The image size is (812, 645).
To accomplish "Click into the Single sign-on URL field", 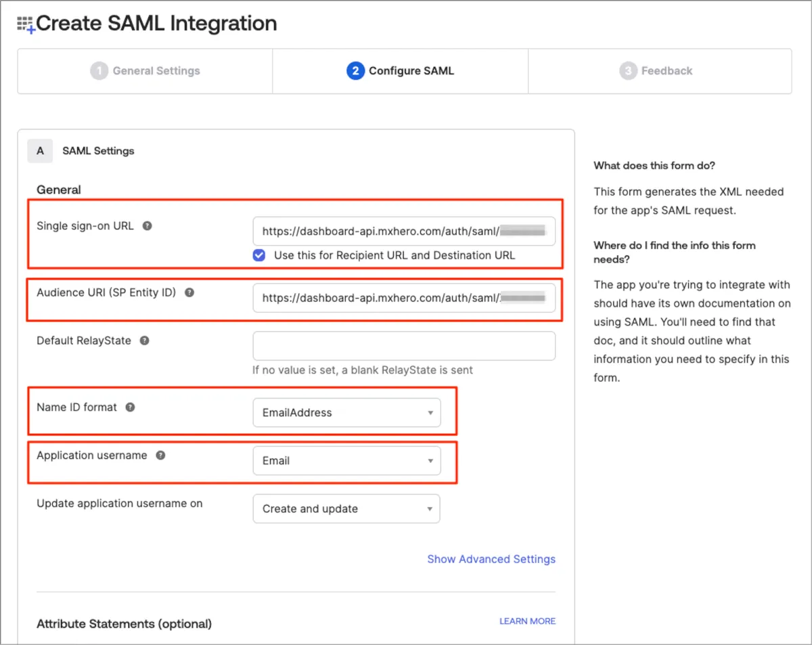I will [x=404, y=231].
